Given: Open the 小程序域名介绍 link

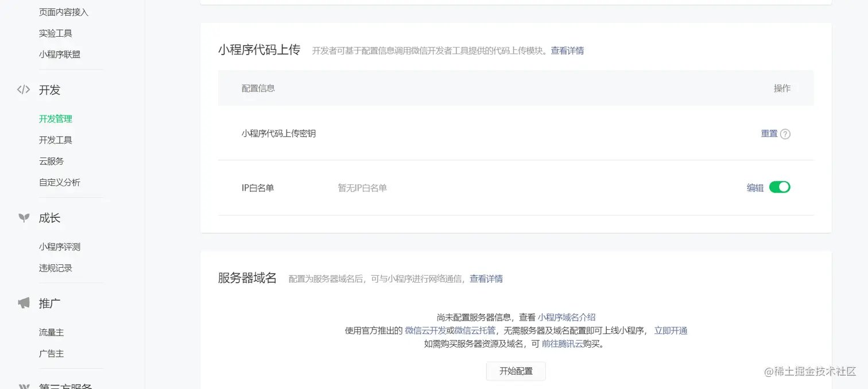Looking at the screenshot, I should pyautogui.click(x=567, y=317).
